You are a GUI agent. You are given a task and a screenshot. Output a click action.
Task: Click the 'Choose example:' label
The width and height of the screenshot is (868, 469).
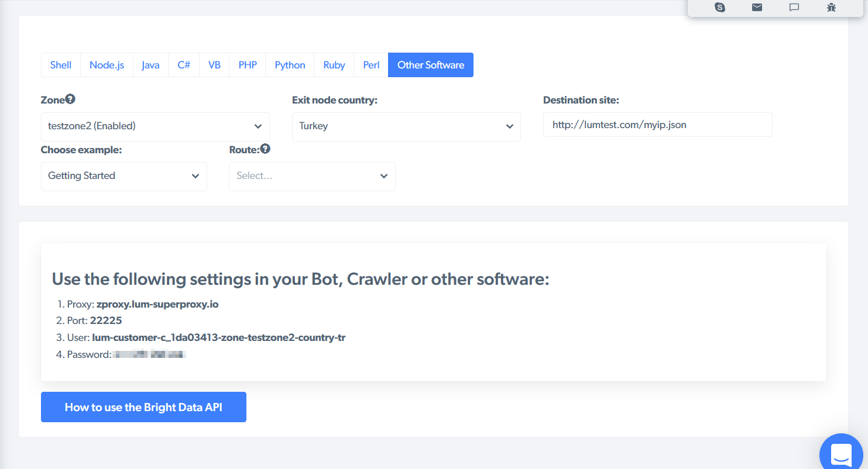(x=81, y=150)
